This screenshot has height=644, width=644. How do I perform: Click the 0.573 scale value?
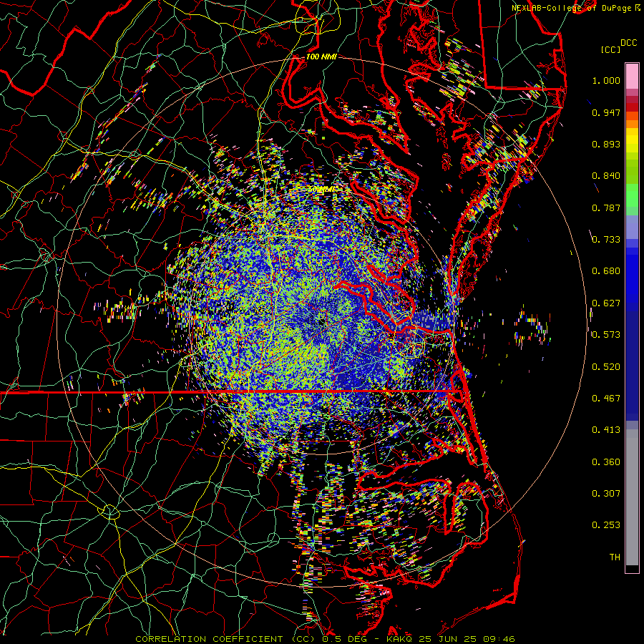coord(606,335)
